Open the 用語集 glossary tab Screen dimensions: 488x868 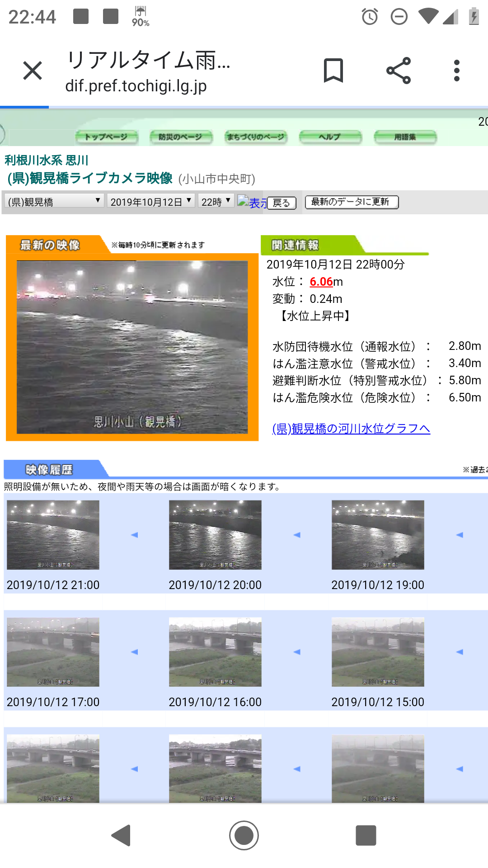pyautogui.click(x=405, y=137)
